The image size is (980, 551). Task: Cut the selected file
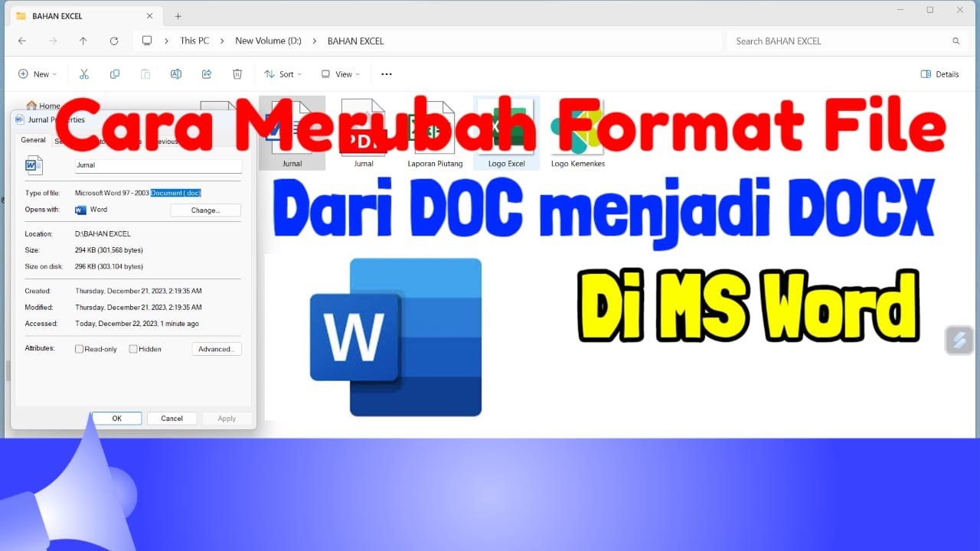click(x=84, y=74)
